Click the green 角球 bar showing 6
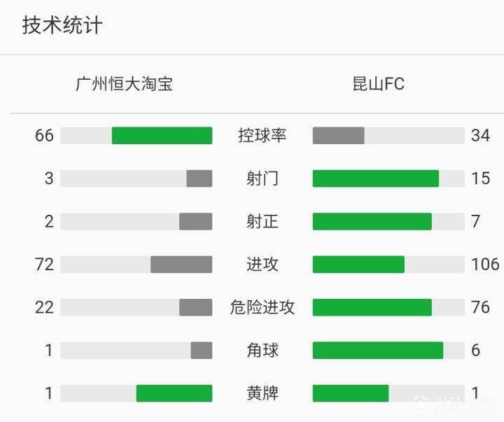This screenshot has width=504, height=422. [377, 351]
